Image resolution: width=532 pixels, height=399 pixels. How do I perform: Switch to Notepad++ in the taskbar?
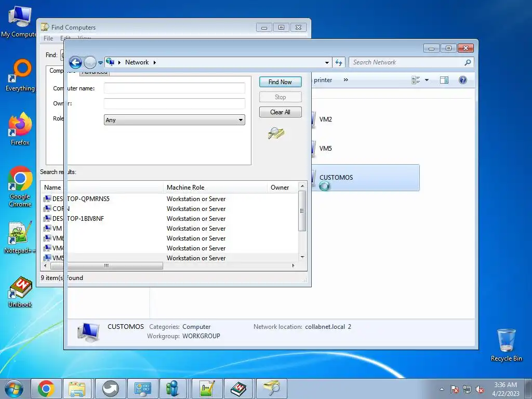coord(207,389)
